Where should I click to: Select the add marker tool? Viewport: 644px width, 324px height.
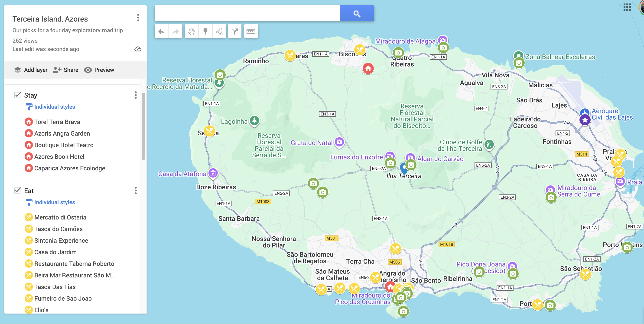click(205, 32)
